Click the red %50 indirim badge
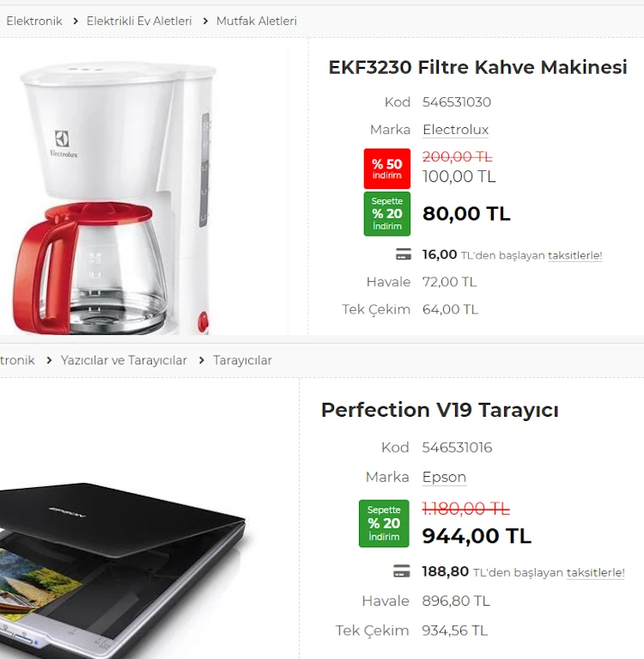 point(387,168)
